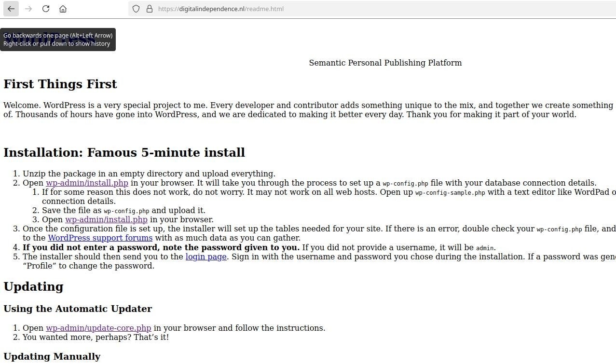Screen dimensions: 616x364
Task: Open the first wp-admin/install.php link
Action: [x=87, y=183]
